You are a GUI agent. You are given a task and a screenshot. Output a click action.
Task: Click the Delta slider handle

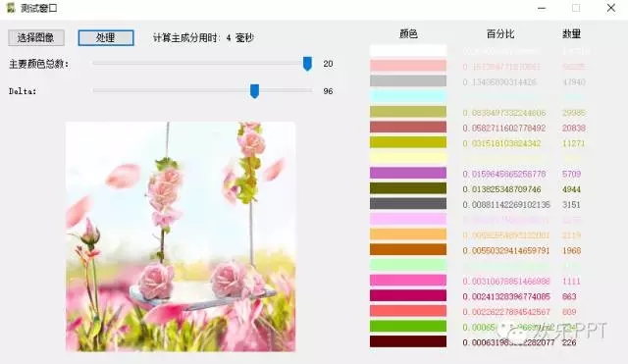pyautogui.click(x=254, y=91)
